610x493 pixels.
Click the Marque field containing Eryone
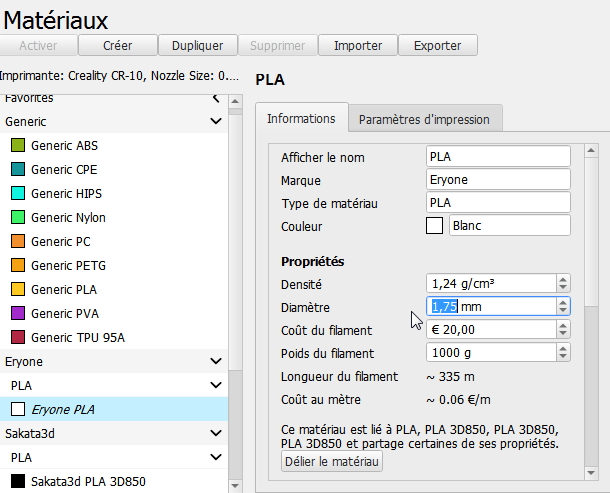tap(497, 180)
